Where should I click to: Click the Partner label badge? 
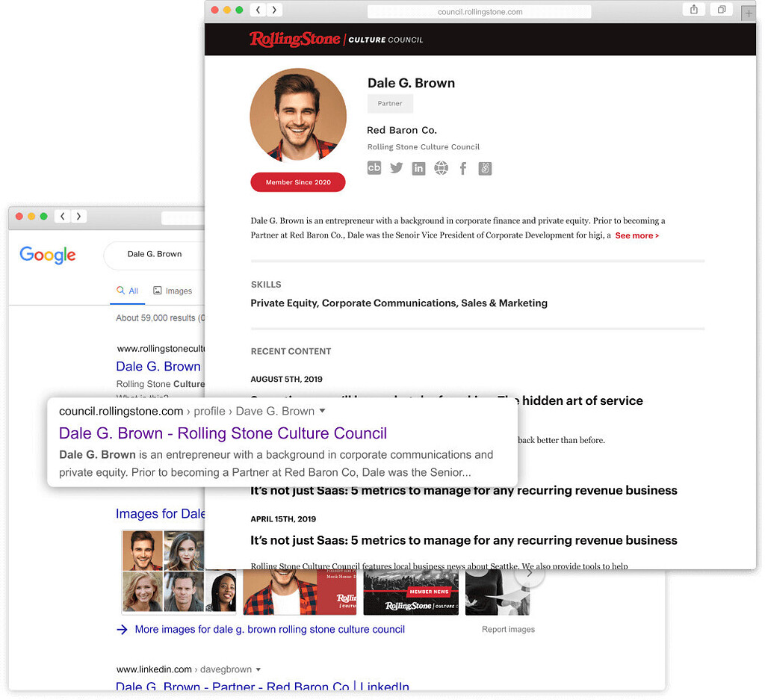391,104
